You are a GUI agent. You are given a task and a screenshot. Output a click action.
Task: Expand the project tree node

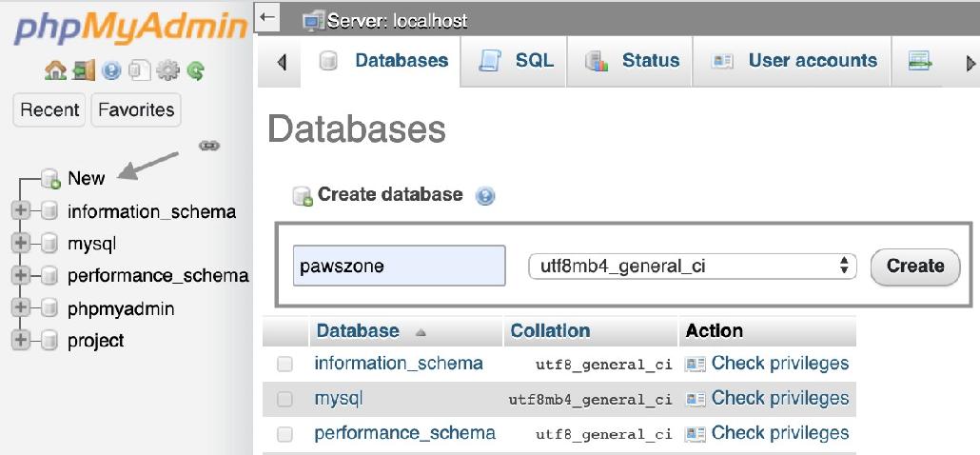coord(21,340)
